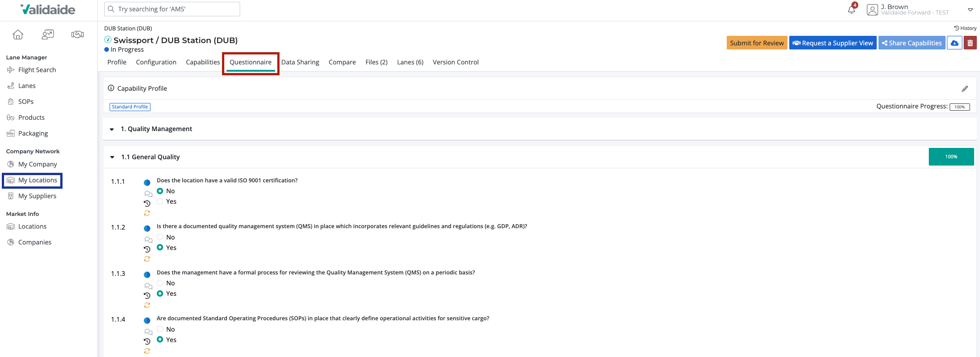Open notifications bell icon

pos(852,9)
